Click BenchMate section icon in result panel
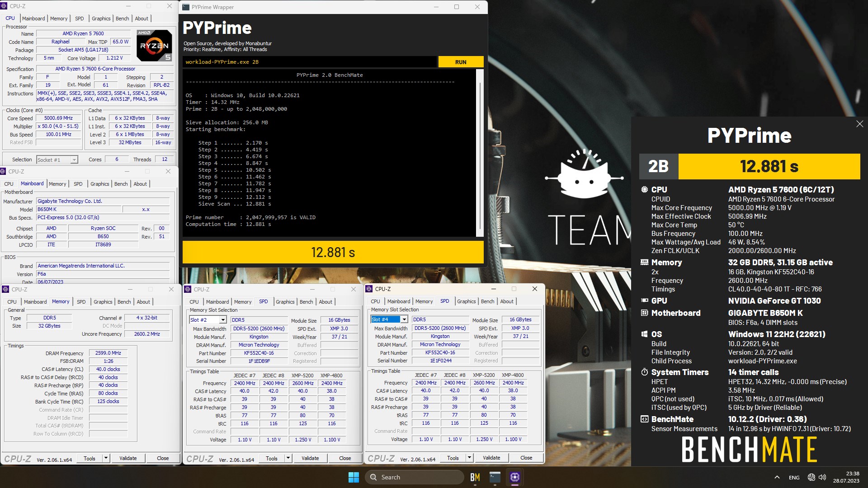The height and width of the screenshot is (488, 868). 644,419
